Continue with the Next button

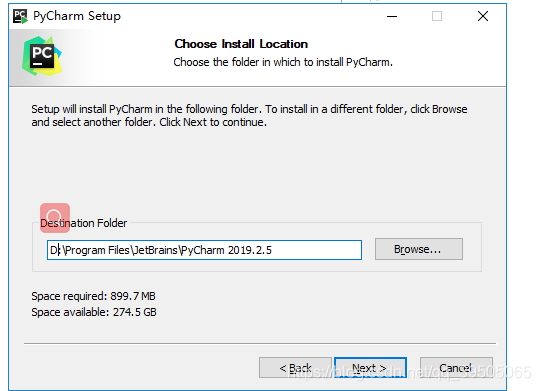pos(370,368)
